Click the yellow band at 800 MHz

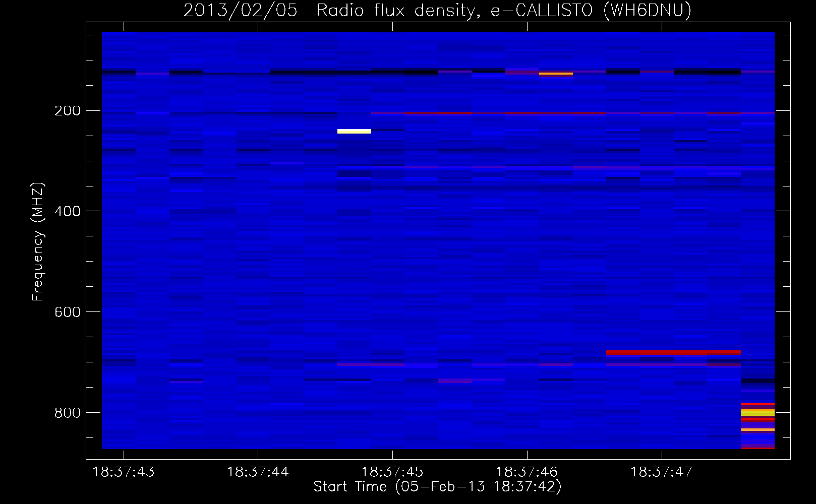[x=757, y=412]
